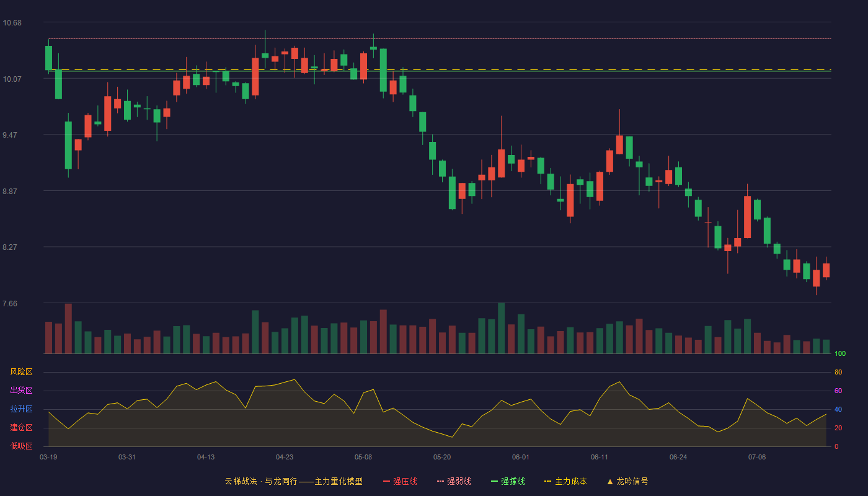Click the 10.68 price axis label
Screen dimensions: 868x496
point(12,23)
